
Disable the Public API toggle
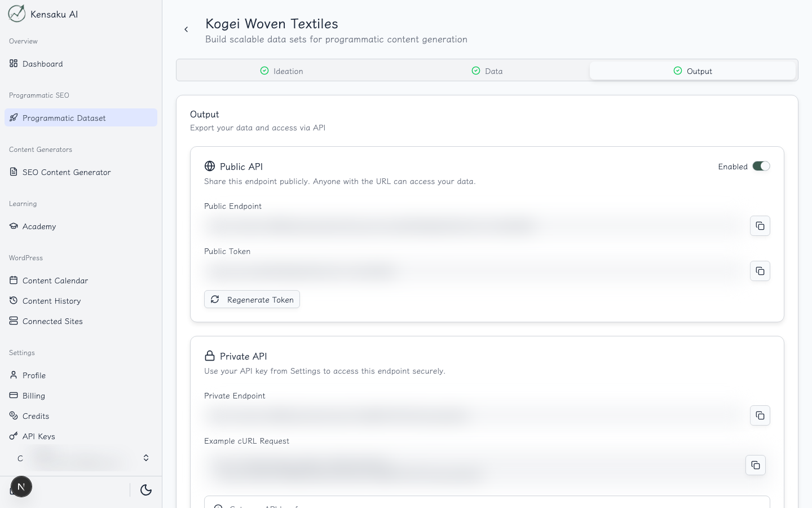click(x=761, y=167)
